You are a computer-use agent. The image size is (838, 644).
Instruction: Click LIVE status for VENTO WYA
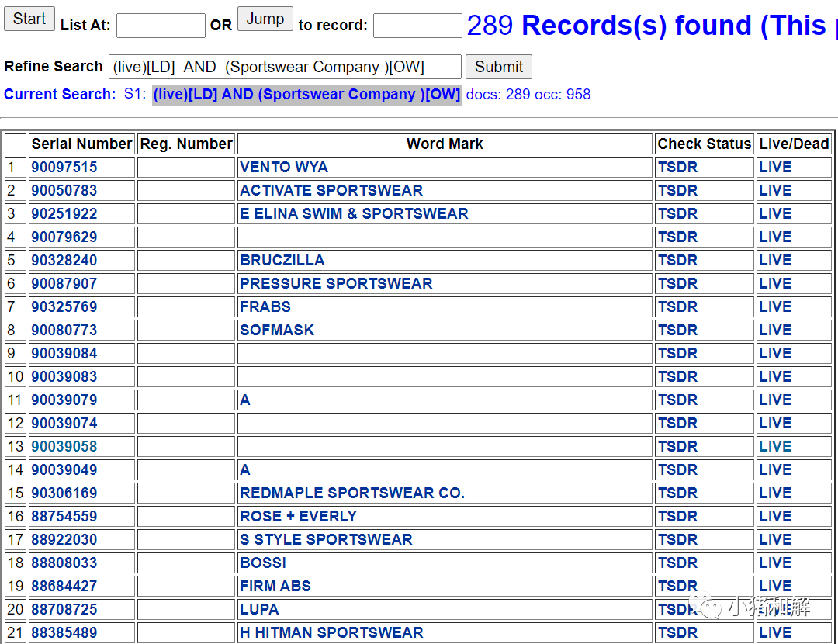[x=775, y=168]
